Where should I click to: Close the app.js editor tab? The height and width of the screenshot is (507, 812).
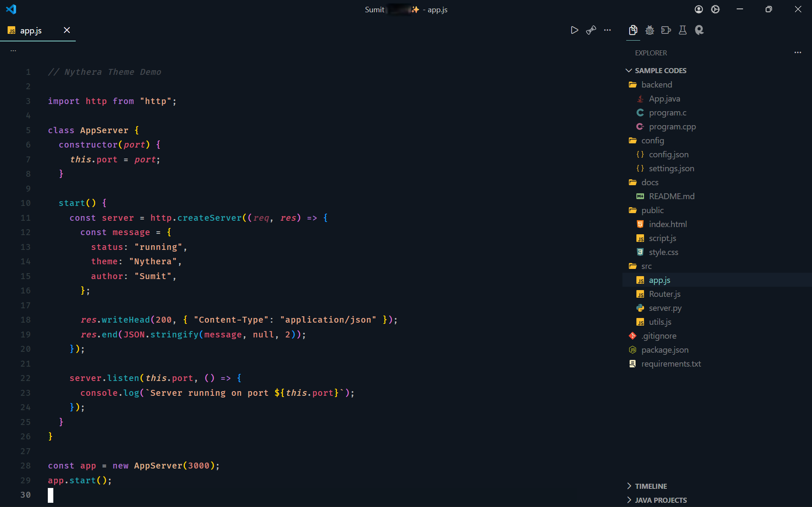click(67, 30)
